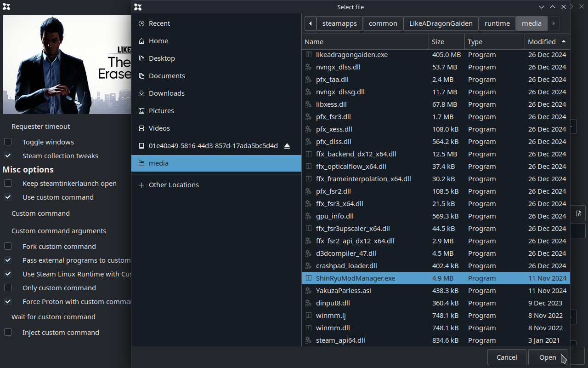588x368 pixels.
Task: Open the Documents folder in the sidebar
Action: (216, 76)
